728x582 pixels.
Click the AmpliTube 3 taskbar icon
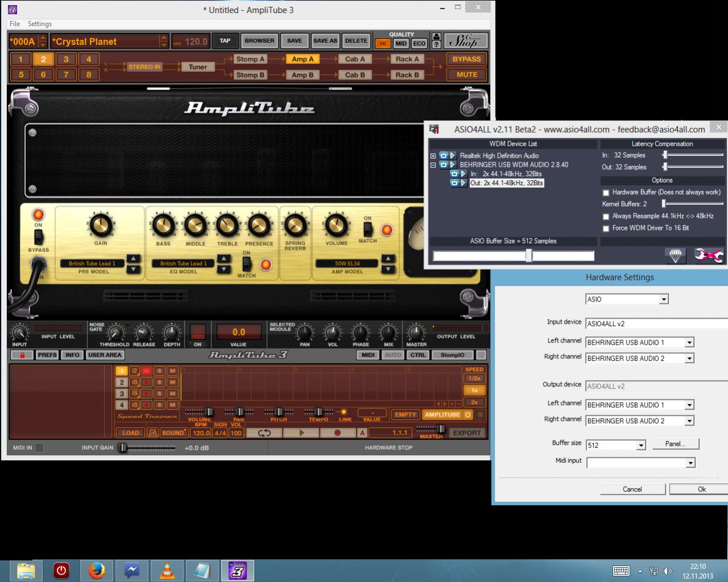pos(237,570)
